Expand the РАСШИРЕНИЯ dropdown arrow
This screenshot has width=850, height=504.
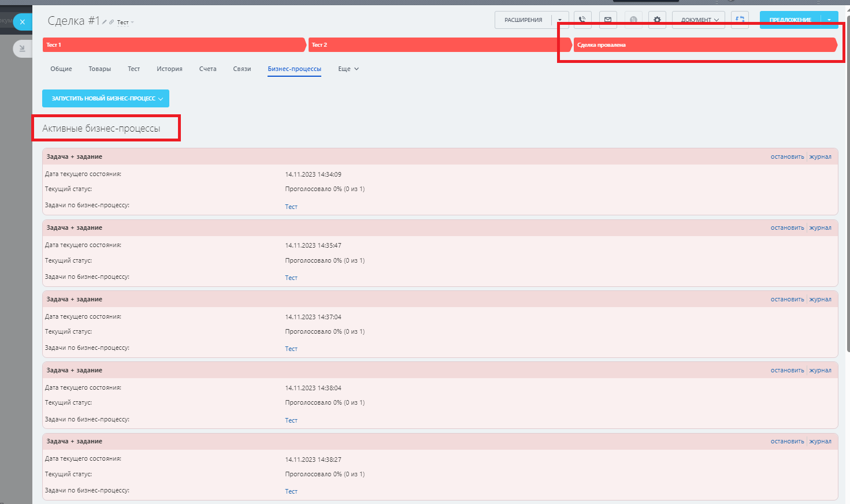[x=560, y=20]
